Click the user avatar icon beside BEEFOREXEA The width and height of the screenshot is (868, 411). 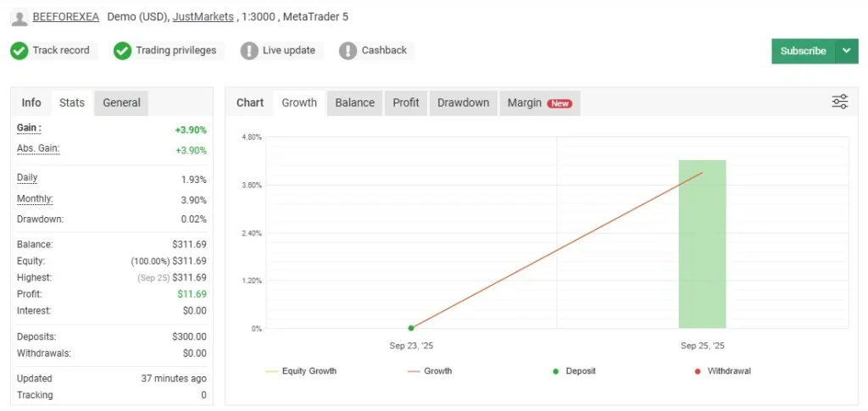point(19,17)
